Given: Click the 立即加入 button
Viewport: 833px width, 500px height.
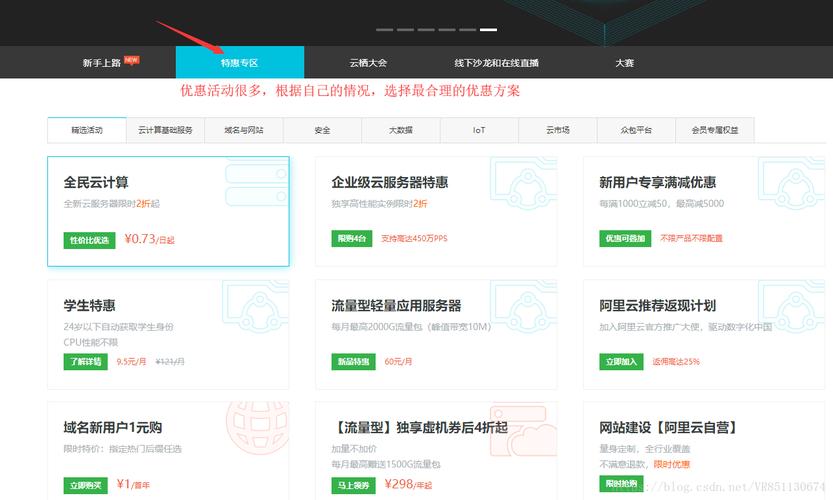Looking at the screenshot, I should 622,362.
